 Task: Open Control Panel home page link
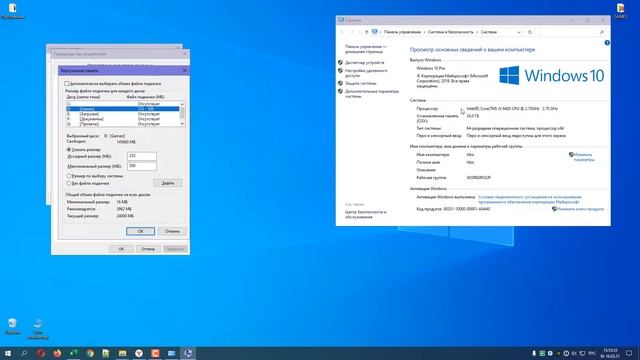pyautogui.click(x=365, y=49)
